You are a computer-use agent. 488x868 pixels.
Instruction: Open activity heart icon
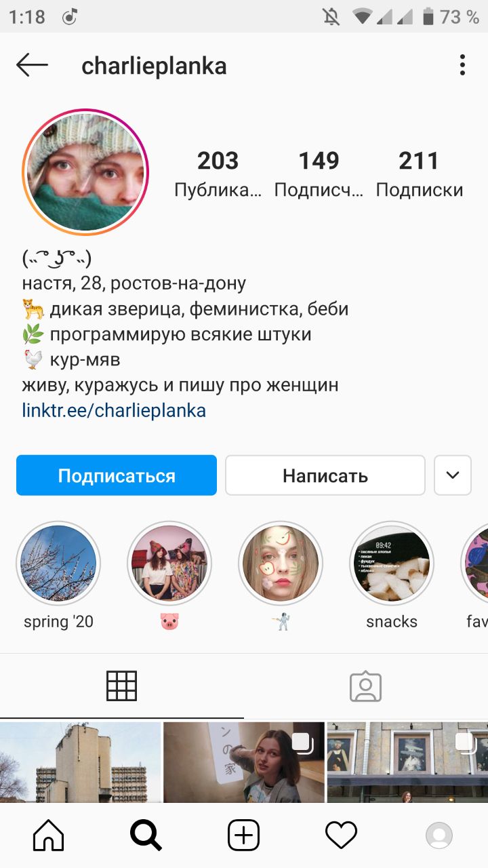[341, 835]
